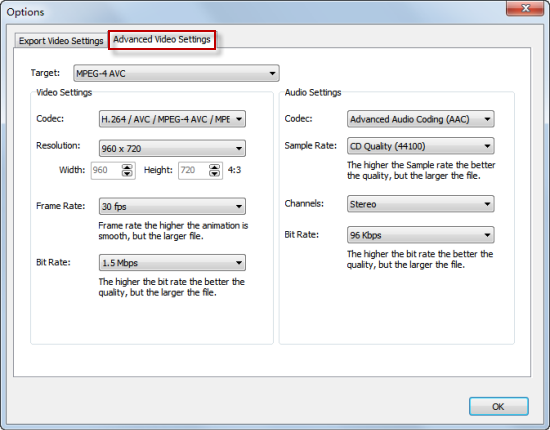Screen dimensions: 550x430
Task: Open the Resolution 960 x 720 dropdown
Action: [172, 148]
